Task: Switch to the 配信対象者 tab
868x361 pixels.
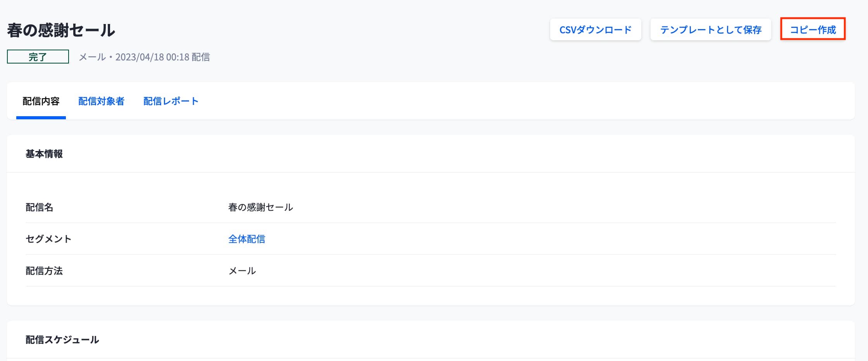Action: 101,101
